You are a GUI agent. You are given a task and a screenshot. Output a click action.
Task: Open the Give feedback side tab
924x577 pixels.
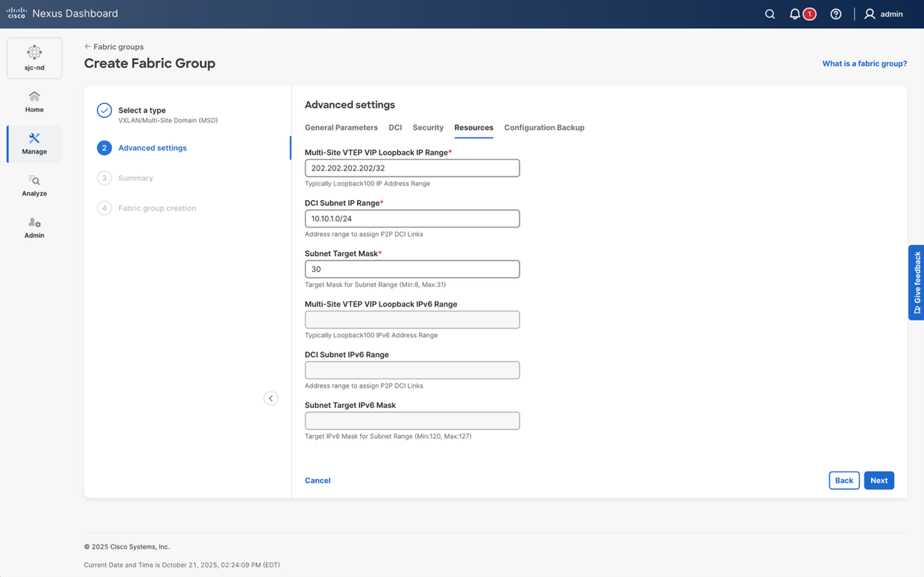point(916,282)
